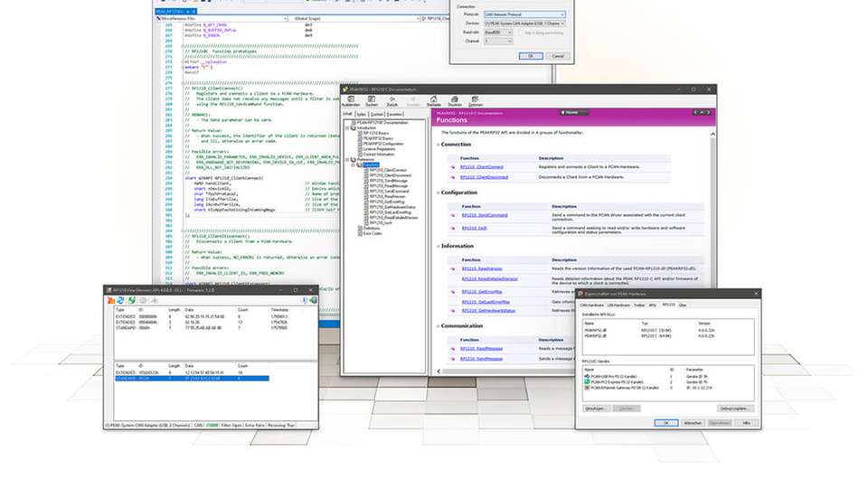Open the Treiber tab in properties dialog
Viewport: 868px width, 488px height.
click(639, 305)
